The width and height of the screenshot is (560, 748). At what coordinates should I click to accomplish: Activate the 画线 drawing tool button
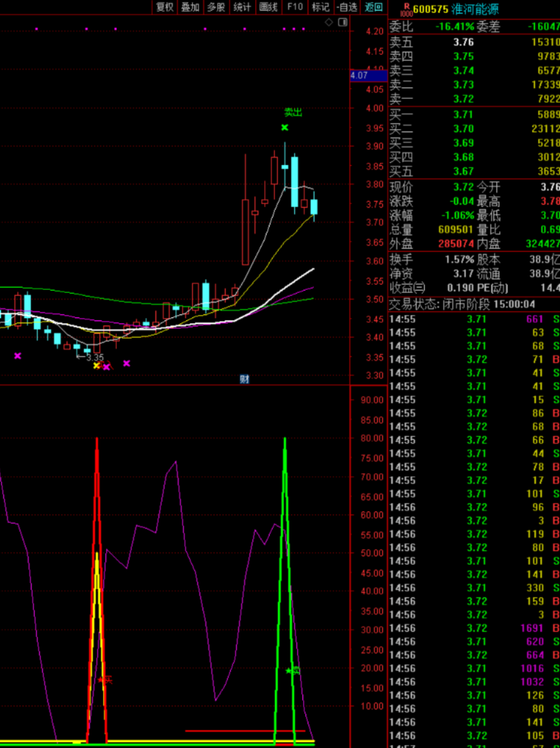pos(268,7)
